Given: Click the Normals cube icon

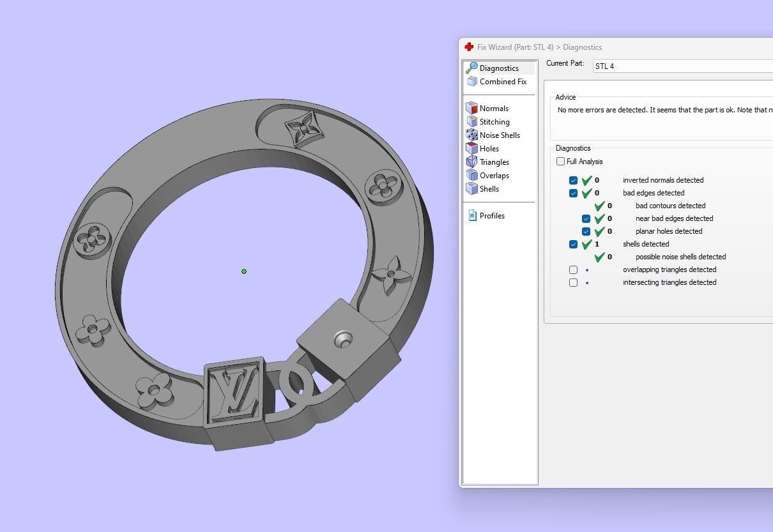Looking at the screenshot, I should click(x=472, y=108).
